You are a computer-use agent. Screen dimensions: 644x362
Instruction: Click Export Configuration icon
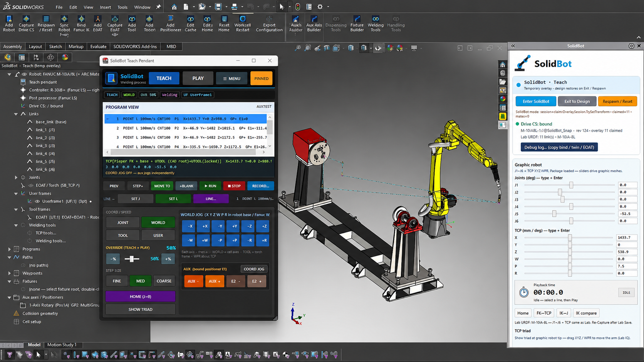point(269,24)
